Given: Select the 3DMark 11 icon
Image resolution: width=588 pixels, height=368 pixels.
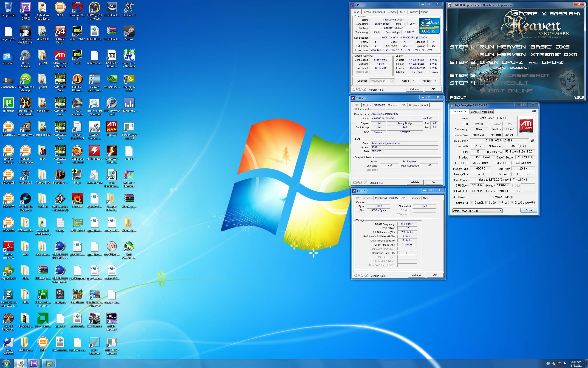Looking at the screenshot, I should click(8, 129).
